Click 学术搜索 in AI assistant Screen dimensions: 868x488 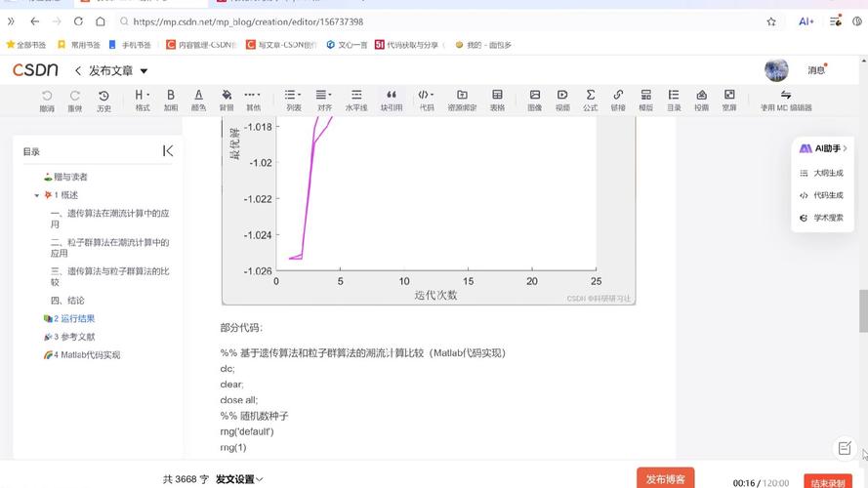(821, 218)
